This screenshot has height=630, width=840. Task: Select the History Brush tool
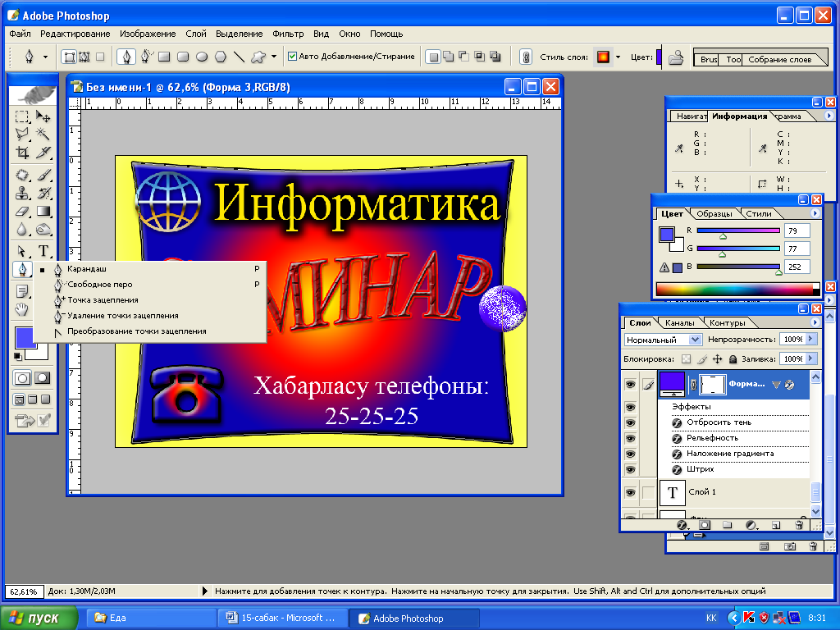pos(43,193)
